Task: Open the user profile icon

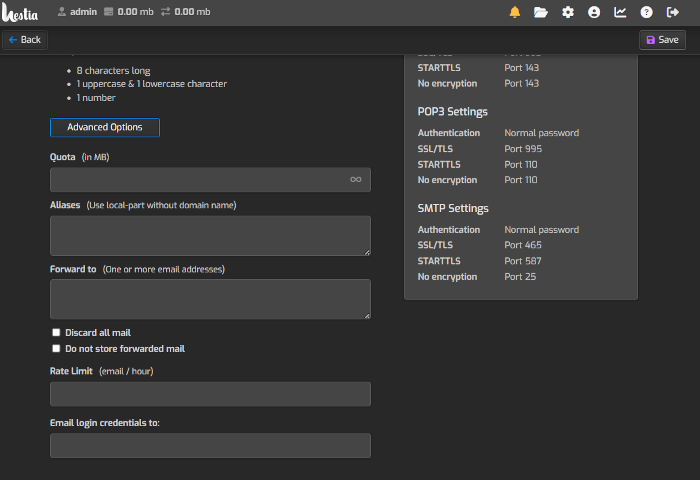Action: point(594,12)
